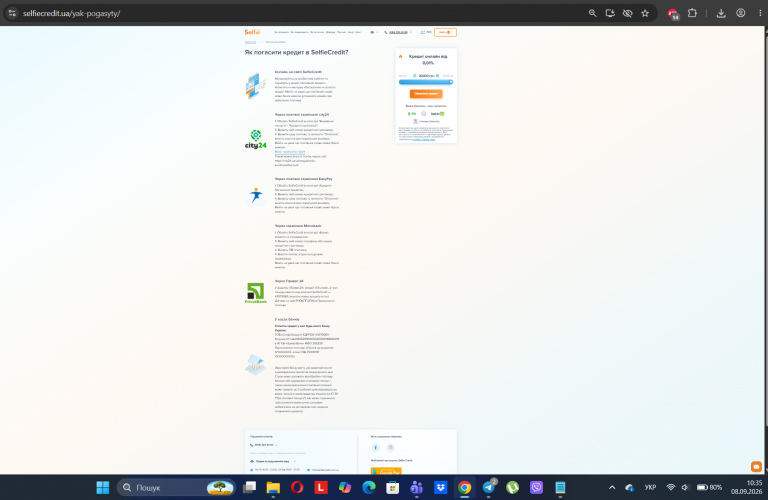Screen dimensions: 768x500
Task: Click the loan amount slider bar
Action: coord(426,82)
